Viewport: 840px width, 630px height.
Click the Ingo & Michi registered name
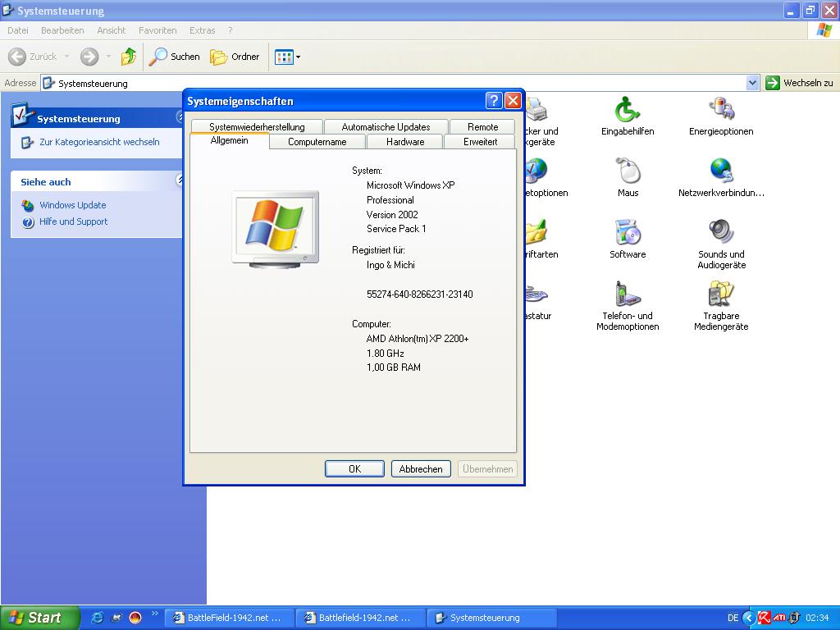pyautogui.click(x=390, y=265)
